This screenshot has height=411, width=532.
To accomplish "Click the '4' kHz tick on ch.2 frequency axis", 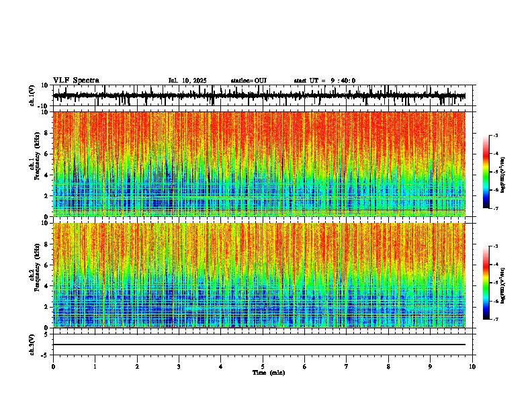I will click(47, 286).
